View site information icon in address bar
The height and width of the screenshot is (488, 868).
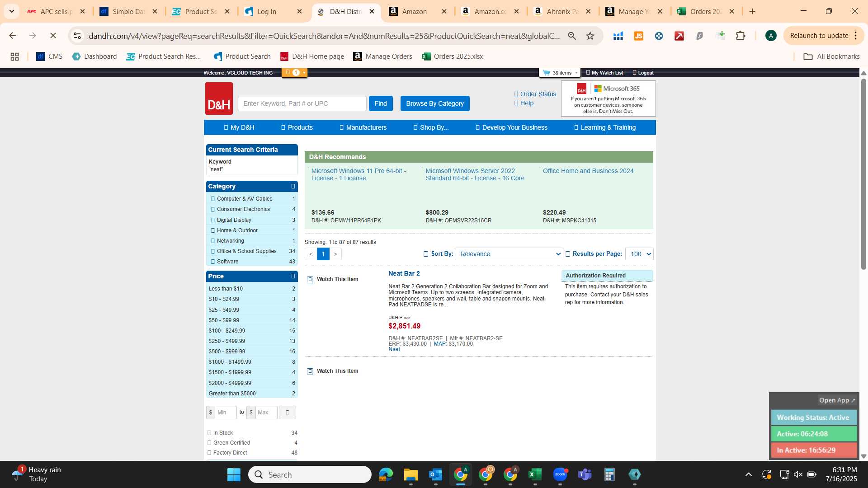click(x=77, y=36)
